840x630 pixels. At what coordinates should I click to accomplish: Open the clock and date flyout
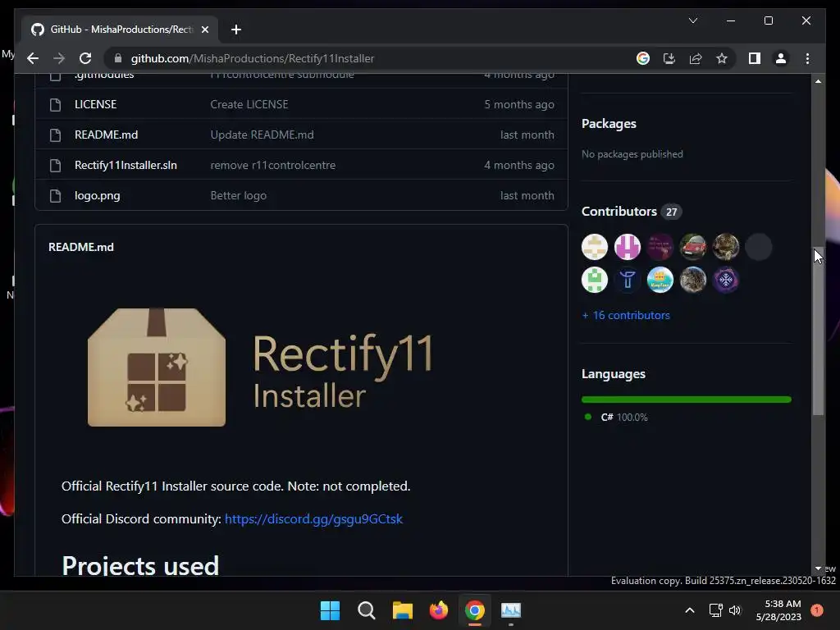pyautogui.click(x=778, y=610)
